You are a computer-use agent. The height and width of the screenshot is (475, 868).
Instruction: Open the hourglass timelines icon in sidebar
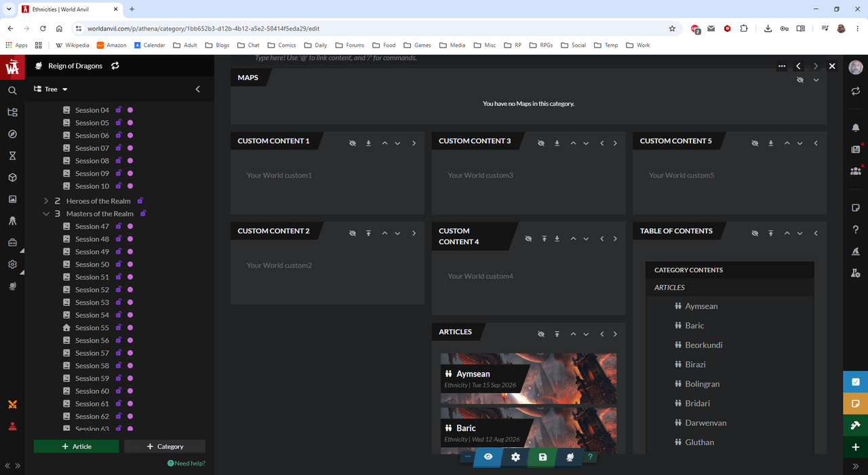(12, 156)
